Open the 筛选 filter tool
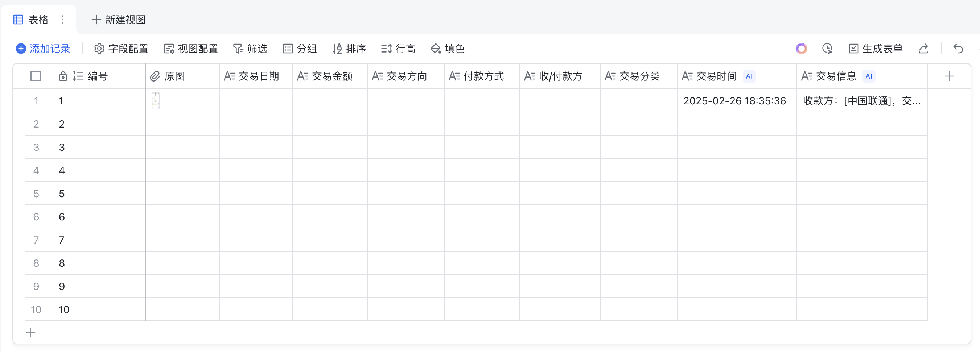This screenshot has height=353, width=980. pyautogui.click(x=250, y=49)
